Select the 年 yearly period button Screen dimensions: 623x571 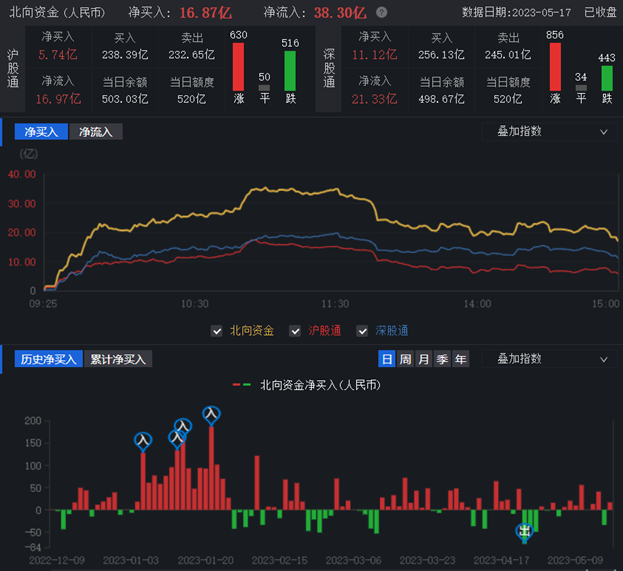click(460, 359)
